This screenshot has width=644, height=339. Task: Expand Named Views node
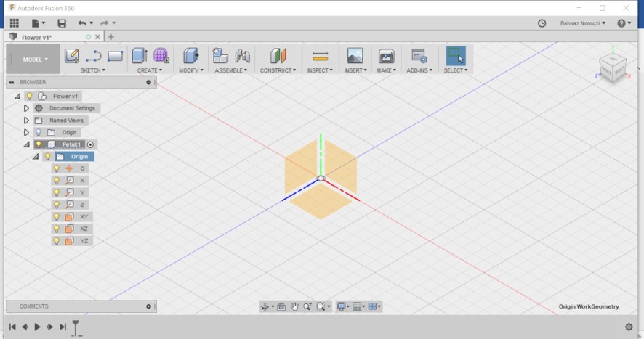click(26, 121)
